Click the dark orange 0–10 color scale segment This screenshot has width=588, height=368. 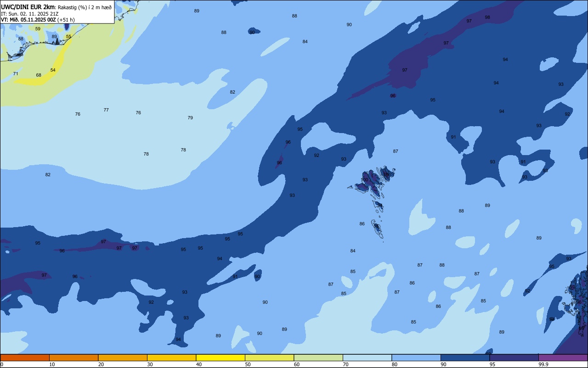[x=25, y=357]
